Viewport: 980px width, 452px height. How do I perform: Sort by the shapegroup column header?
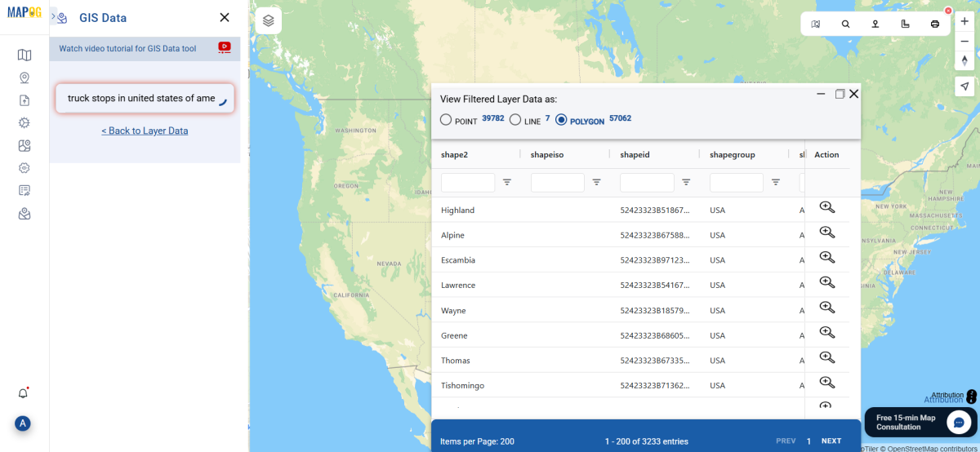coord(733,154)
